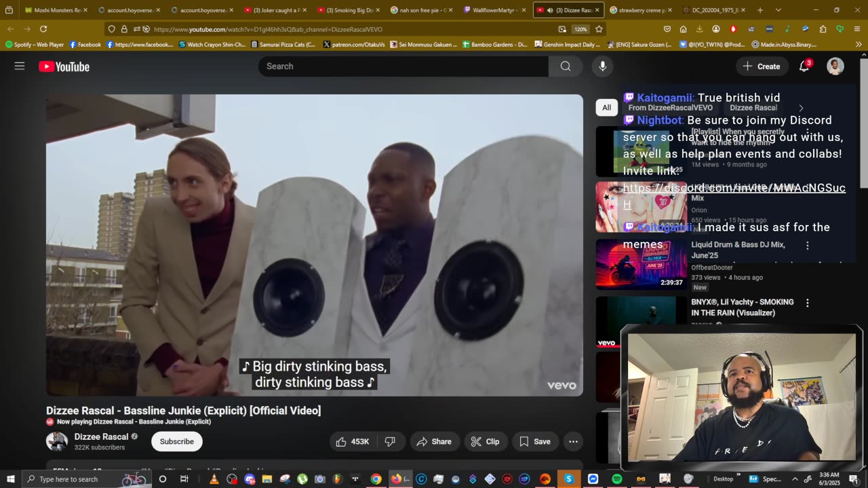Image resolution: width=868 pixels, height=488 pixels.
Task: Switch to the Smoking Big Do tab
Action: pyautogui.click(x=349, y=10)
